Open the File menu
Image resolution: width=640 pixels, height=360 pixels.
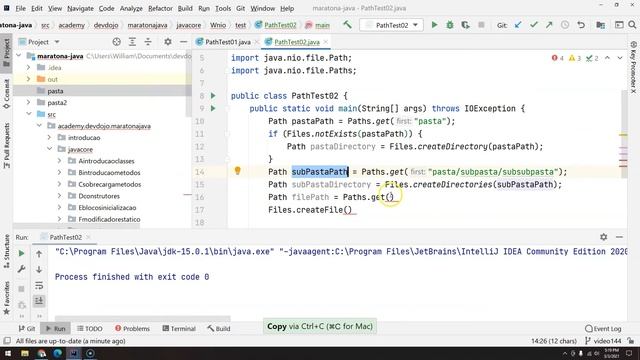click(x=20, y=8)
